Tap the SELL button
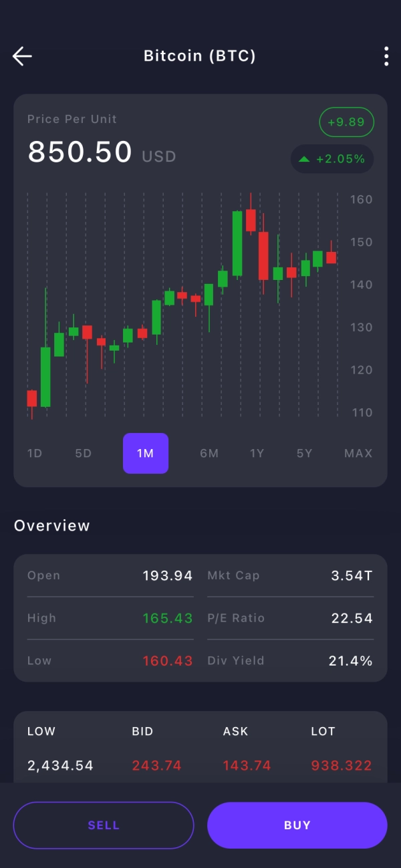Viewport: 401px width, 868px height. (104, 825)
